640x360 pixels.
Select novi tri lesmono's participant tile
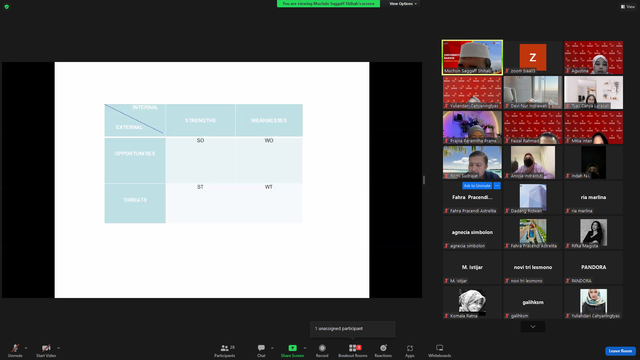click(x=533, y=268)
